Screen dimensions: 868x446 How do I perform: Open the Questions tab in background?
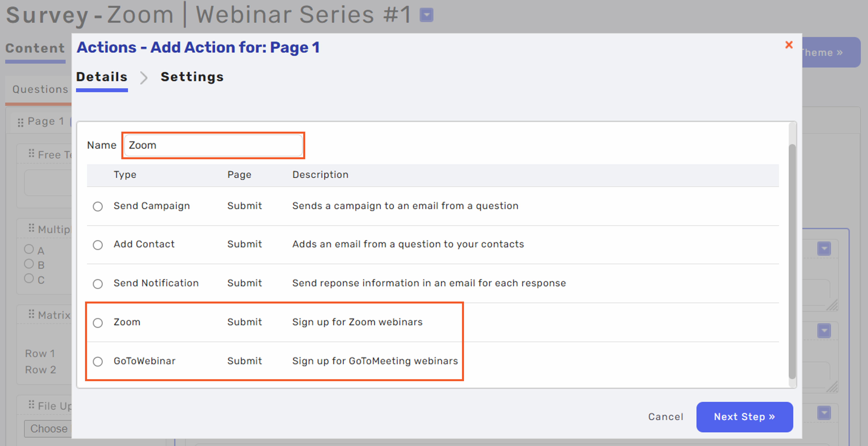point(40,89)
